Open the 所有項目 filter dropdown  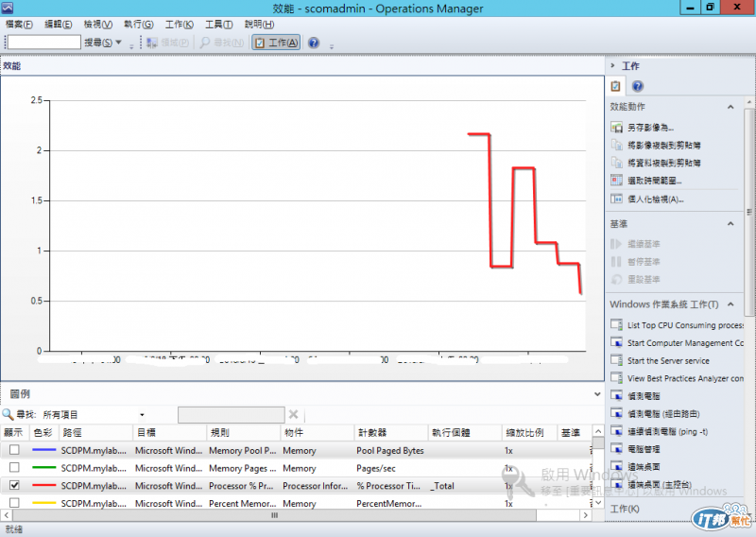click(x=142, y=414)
